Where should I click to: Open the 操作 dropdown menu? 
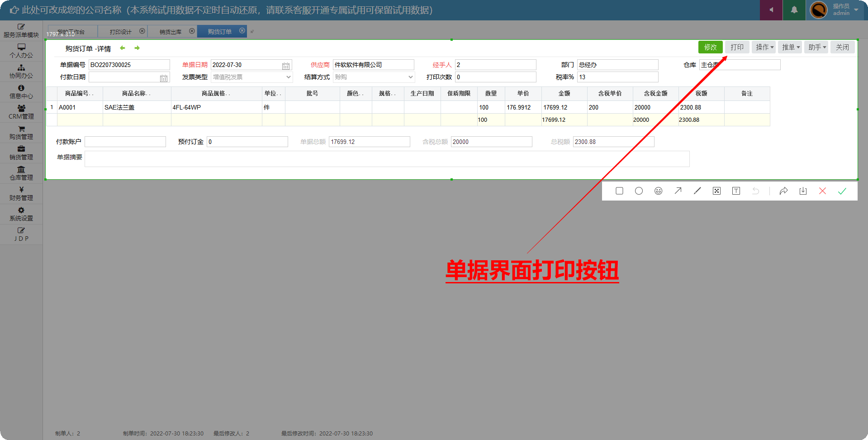764,47
